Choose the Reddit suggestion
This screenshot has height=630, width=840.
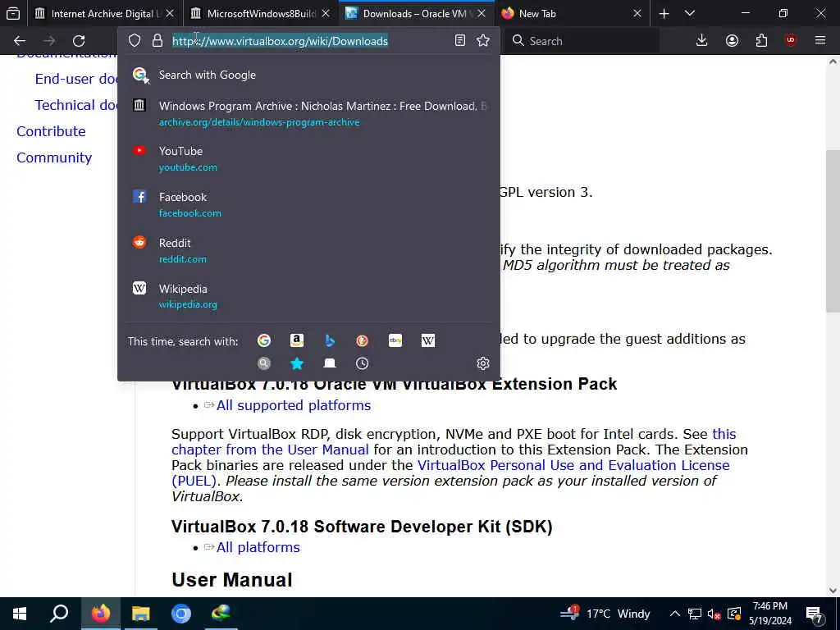click(309, 250)
